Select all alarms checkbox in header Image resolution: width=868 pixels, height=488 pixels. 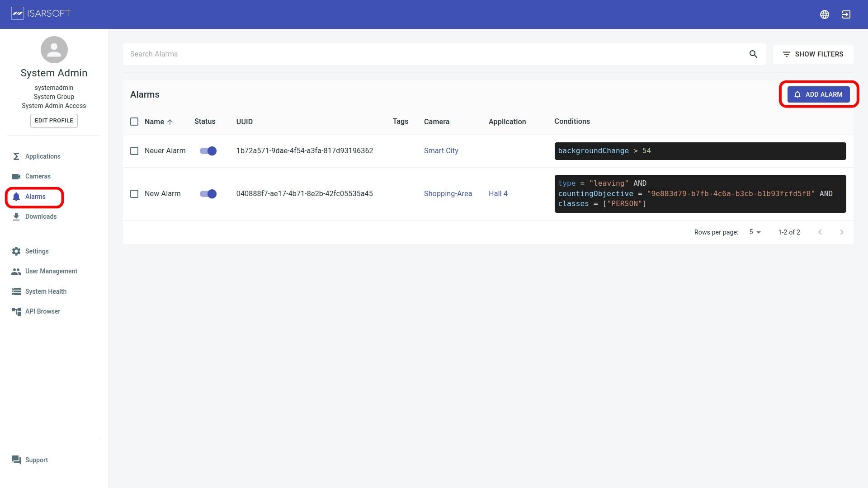coord(134,122)
